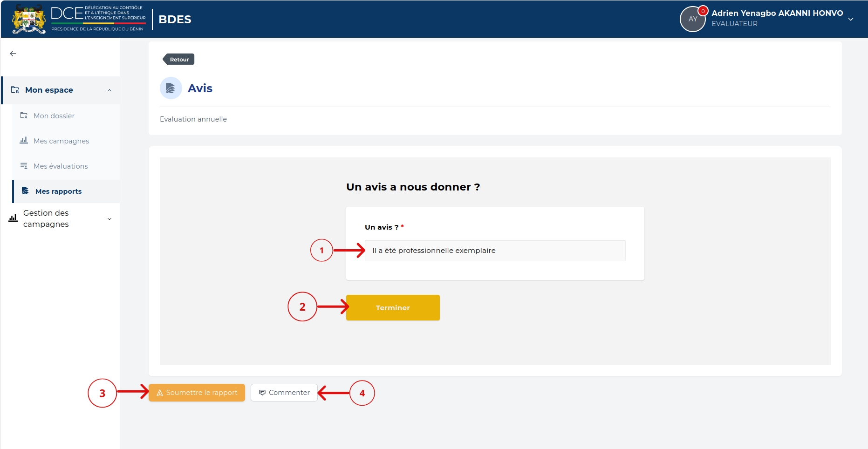868x449 pixels.
Task: Open the AY user avatar
Action: (693, 19)
